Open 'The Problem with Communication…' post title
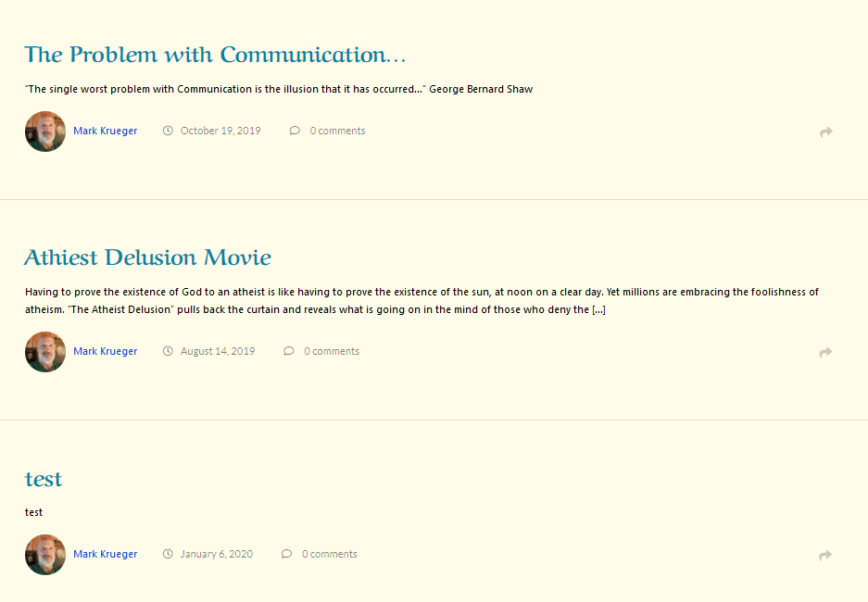868x602 pixels. click(215, 55)
